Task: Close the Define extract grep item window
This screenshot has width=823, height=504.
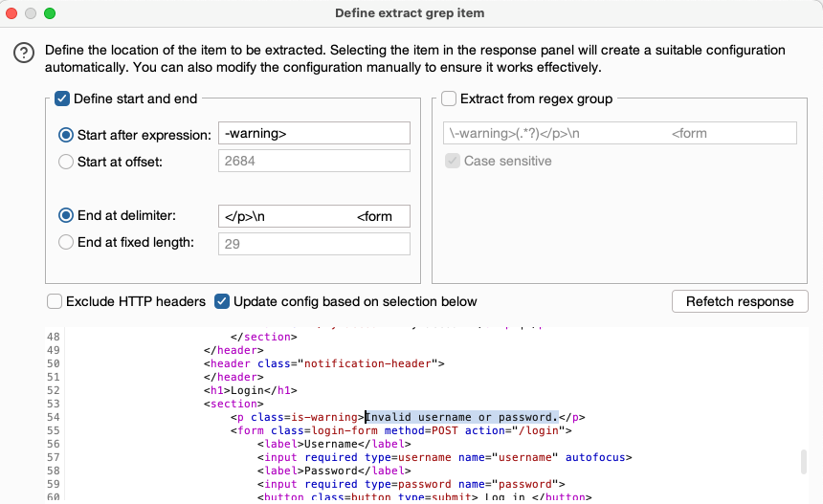Action: coord(11,13)
